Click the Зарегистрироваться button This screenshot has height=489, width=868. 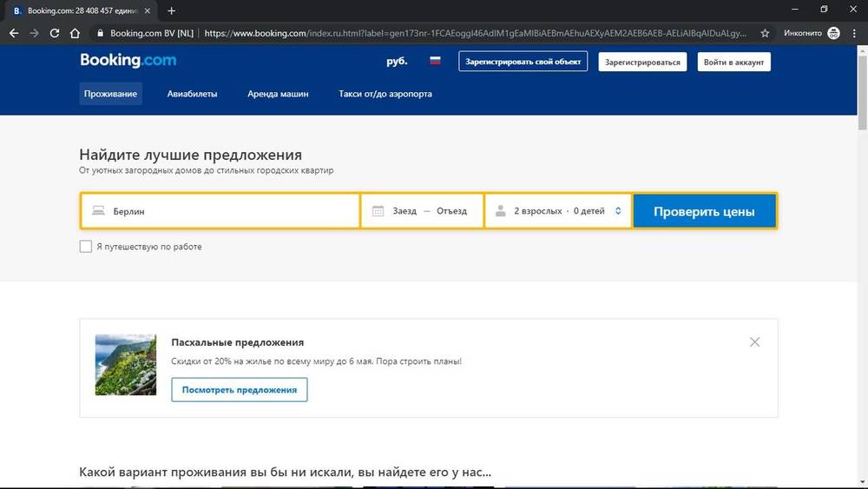[x=642, y=62]
